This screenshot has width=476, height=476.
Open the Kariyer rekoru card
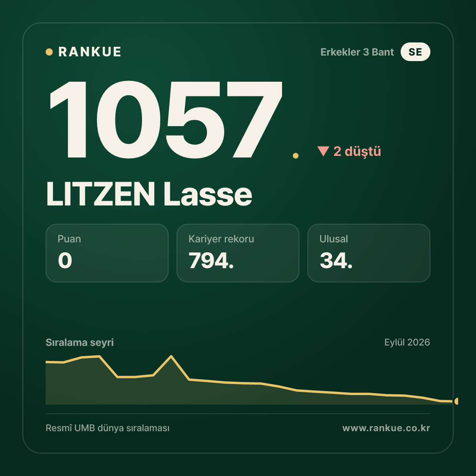238,253
